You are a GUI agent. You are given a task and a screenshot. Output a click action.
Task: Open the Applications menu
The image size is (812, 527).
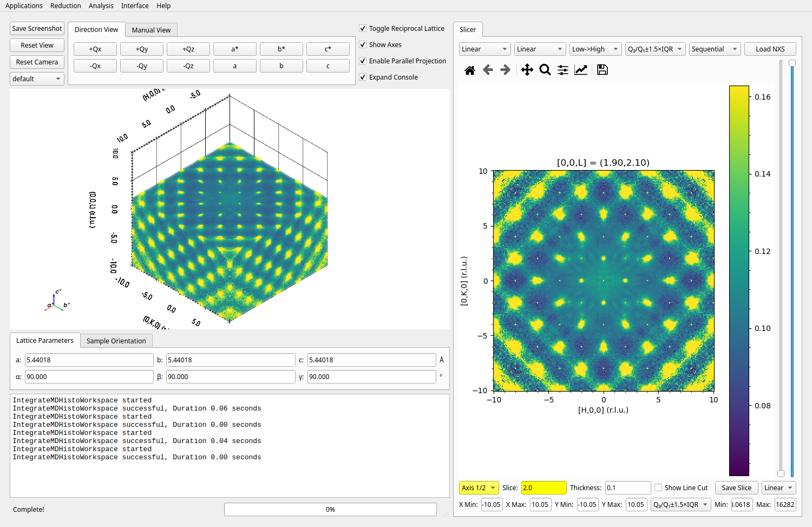[24, 5]
